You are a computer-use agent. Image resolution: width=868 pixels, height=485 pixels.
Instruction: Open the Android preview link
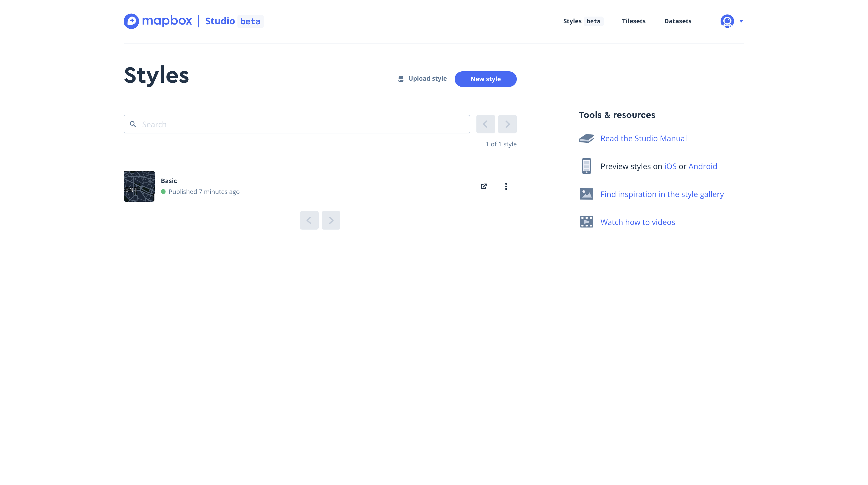click(702, 166)
